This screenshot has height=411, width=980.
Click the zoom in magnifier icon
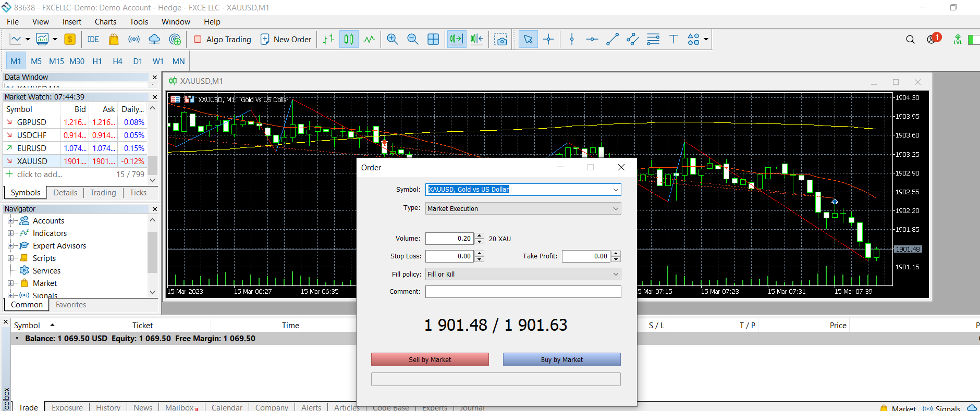(393, 40)
